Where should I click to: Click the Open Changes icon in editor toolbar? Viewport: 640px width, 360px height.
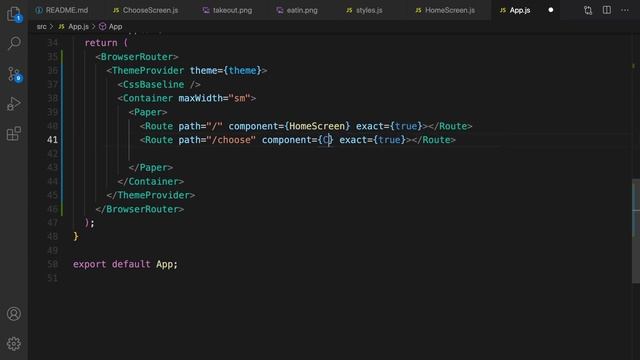point(588,10)
